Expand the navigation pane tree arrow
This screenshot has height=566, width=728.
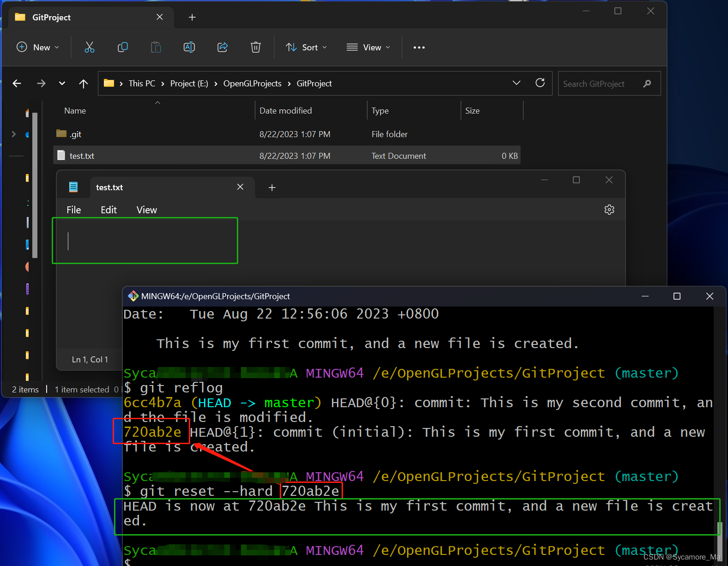point(14,134)
